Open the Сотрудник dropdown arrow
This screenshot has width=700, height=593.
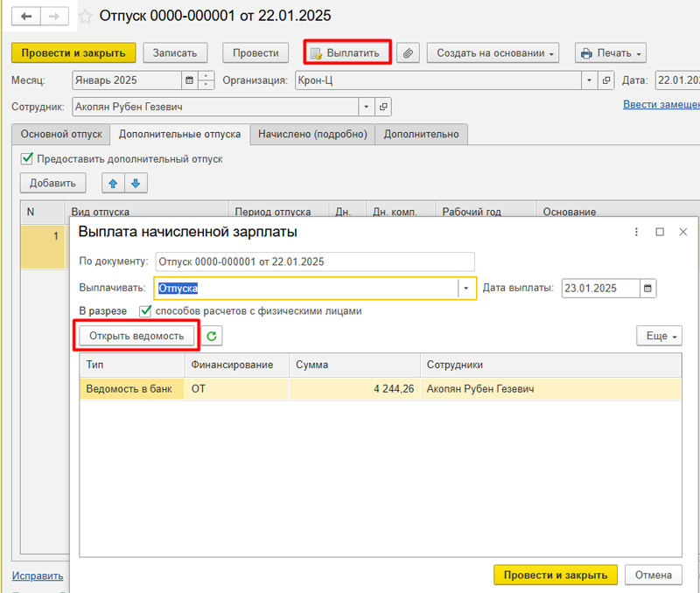(366, 107)
